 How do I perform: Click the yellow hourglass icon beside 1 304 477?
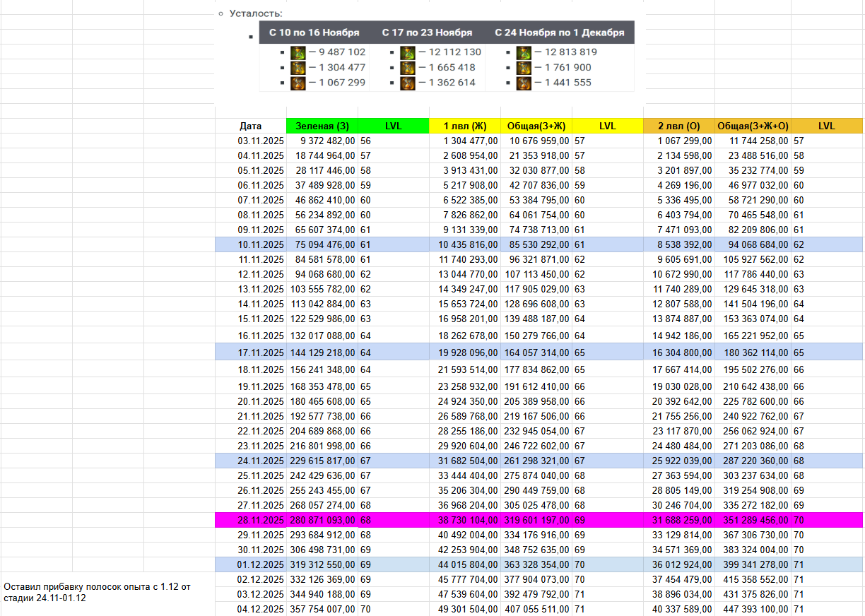click(298, 68)
